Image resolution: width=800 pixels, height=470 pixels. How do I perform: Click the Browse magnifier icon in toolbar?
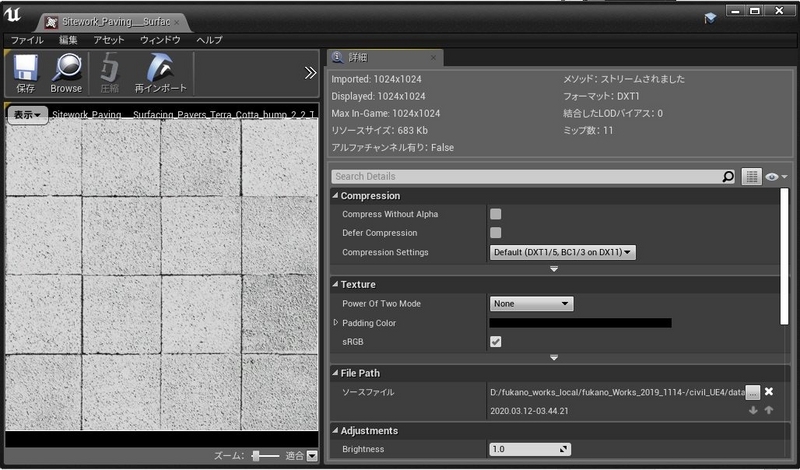(x=66, y=69)
